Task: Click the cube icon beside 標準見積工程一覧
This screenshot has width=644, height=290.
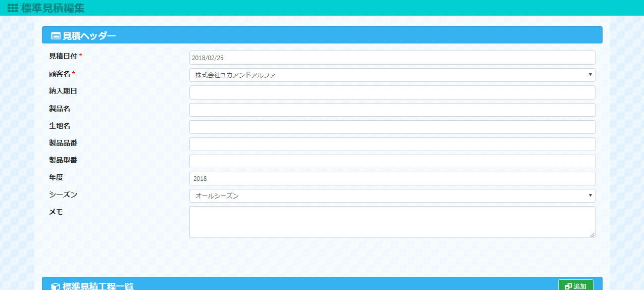Action: 56,286
